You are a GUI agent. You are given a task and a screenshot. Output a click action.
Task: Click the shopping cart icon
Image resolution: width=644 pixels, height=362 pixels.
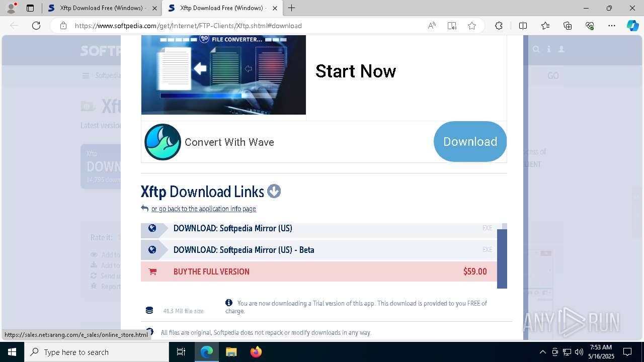tap(152, 271)
